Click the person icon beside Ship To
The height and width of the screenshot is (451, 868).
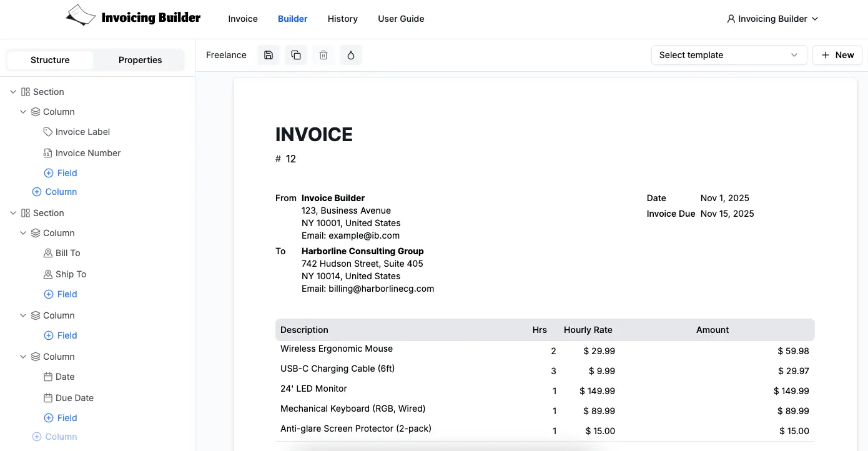click(x=48, y=274)
